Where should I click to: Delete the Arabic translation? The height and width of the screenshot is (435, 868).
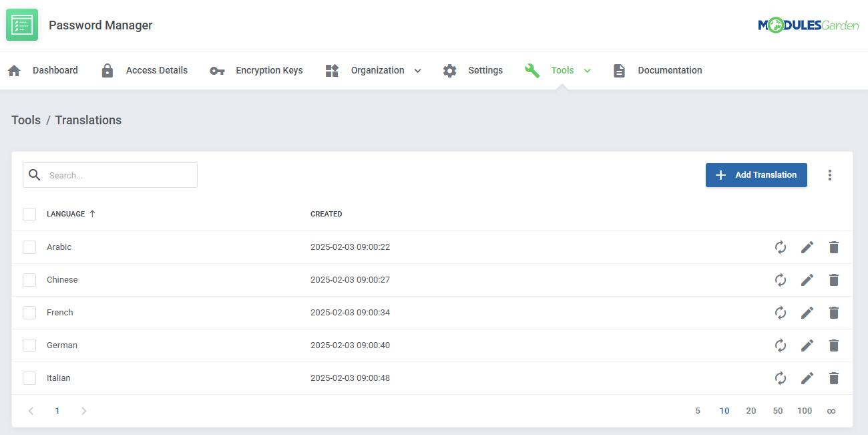click(833, 247)
